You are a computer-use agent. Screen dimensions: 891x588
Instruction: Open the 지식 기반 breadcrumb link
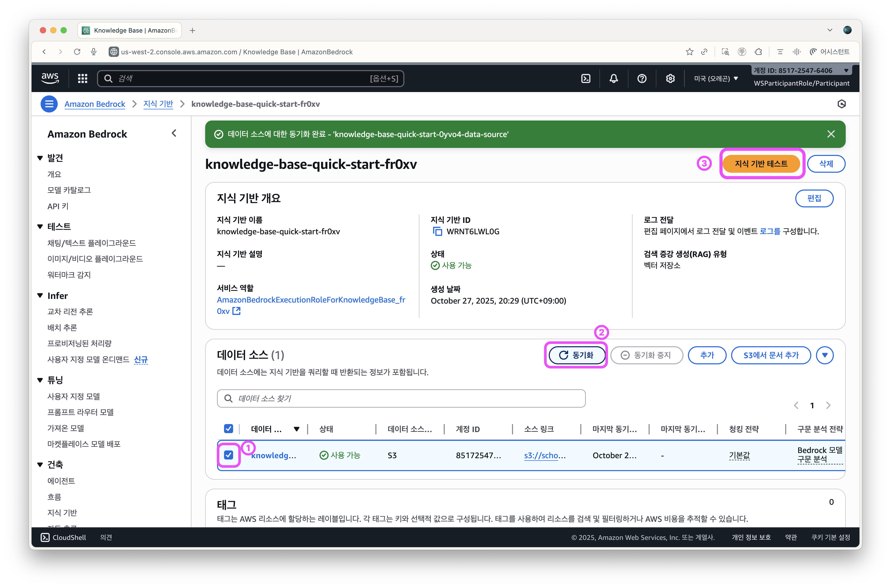158,104
